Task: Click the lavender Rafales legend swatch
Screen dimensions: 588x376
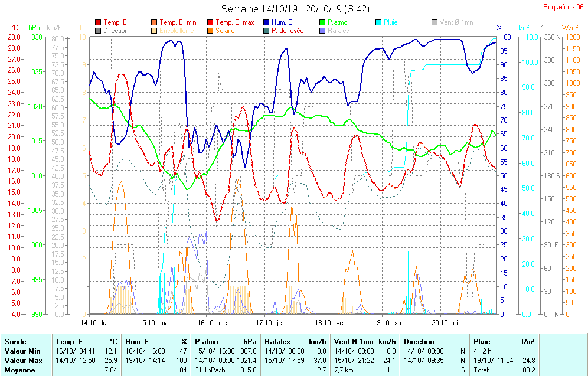Action: click(322, 31)
